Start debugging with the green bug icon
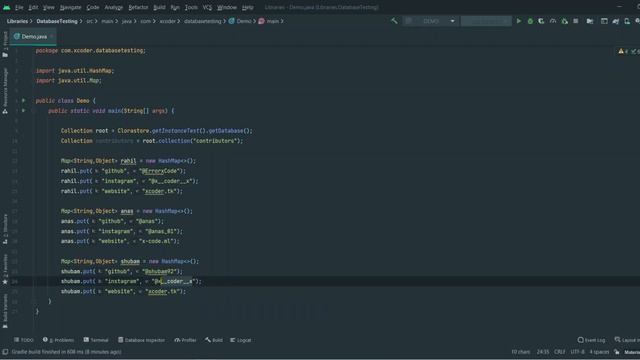The image size is (640, 360). pyautogui.click(x=530, y=21)
